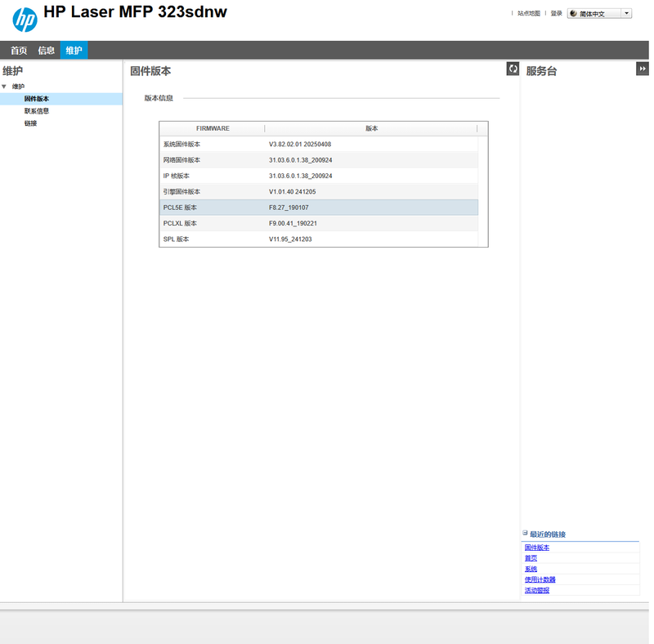Select 固件版本 in the sidebar tree
654x644 pixels.
click(37, 99)
